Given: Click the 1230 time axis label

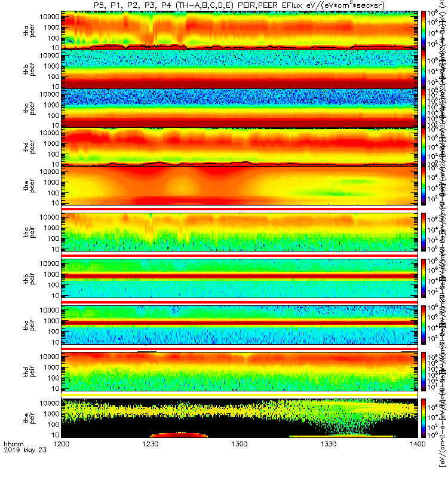Looking at the screenshot, I should (151, 444).
